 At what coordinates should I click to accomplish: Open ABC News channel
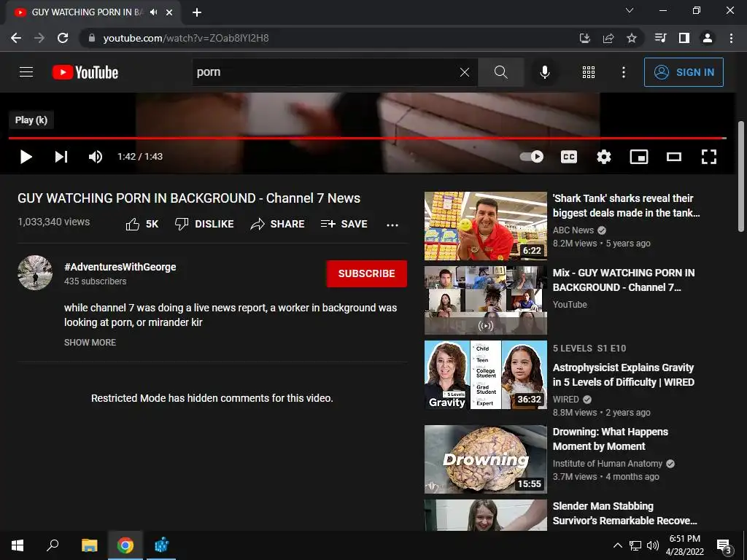573,230
